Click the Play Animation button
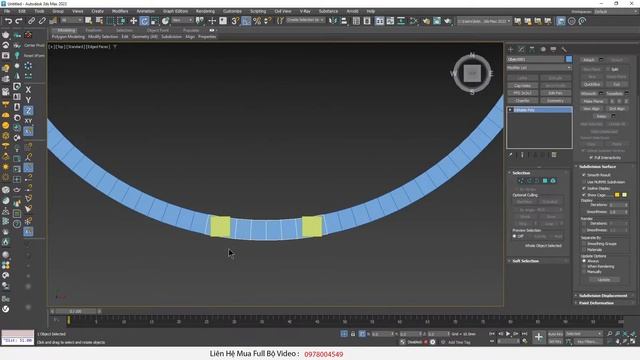The width and height of the screenshot is (640, 360). pos(508,334)
